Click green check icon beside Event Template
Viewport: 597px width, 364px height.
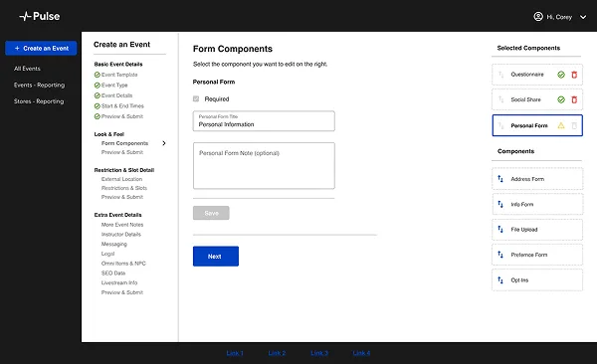point(98,75)
